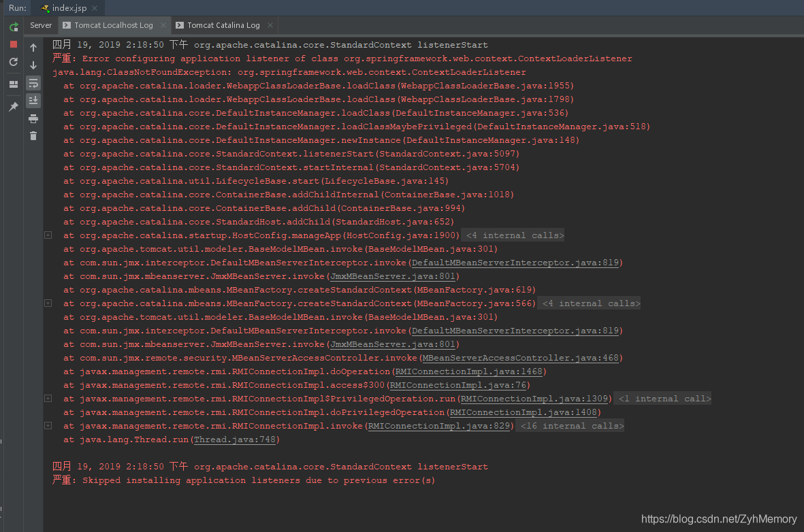
Task: Open MBeanServerAccessController.java:468 link
Action: (x=520, y=359)
